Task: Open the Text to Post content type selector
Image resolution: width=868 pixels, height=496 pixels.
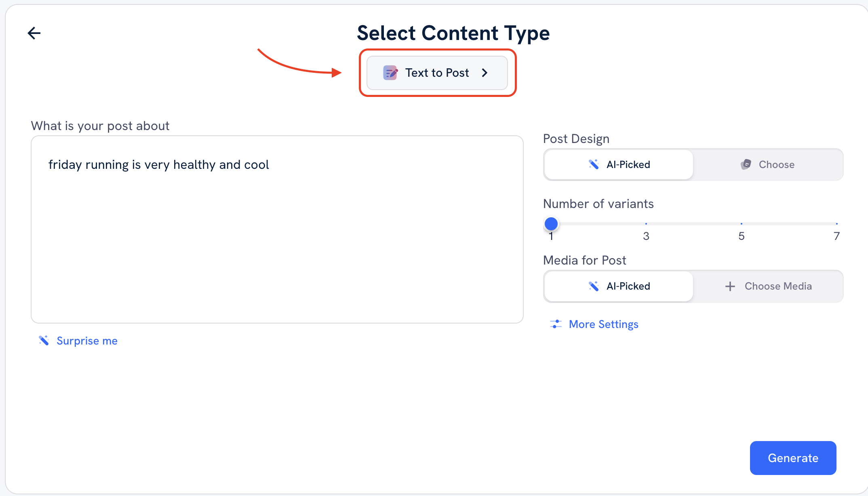Action: click(x=437, y=73)
